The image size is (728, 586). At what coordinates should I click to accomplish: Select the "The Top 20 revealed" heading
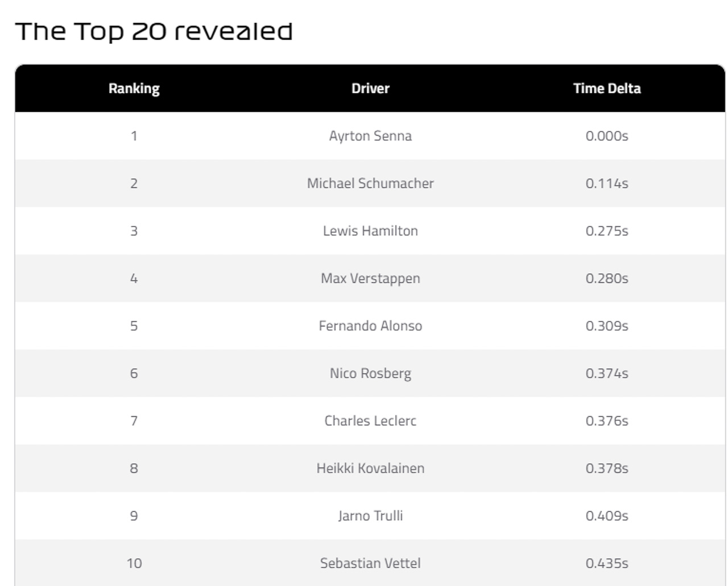[x=154, y=31]
